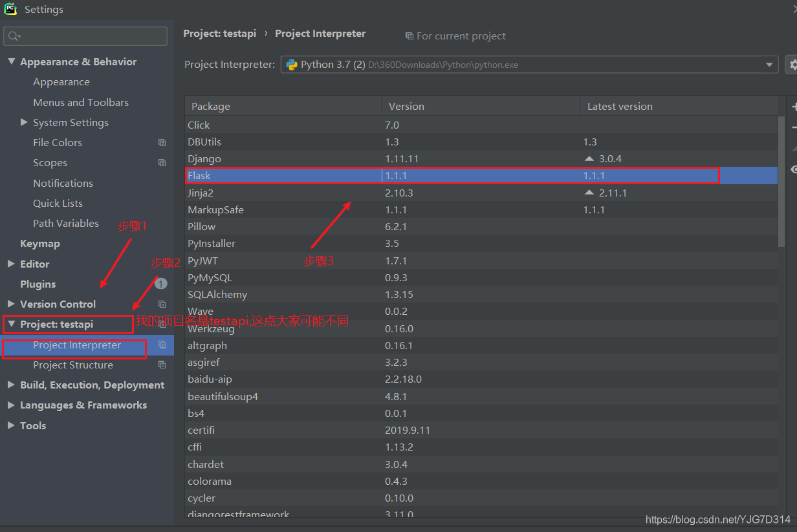
Task: Select the cffi package row
Action: coord(481,447)
